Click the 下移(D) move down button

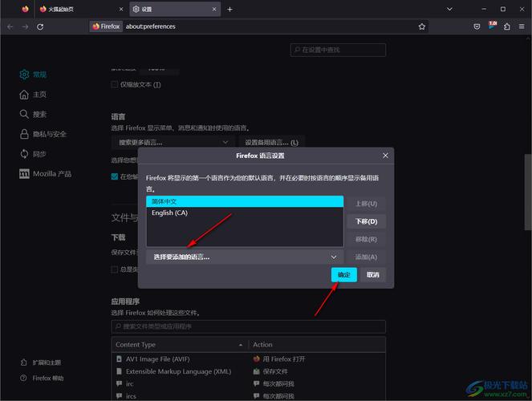[366, 221]
